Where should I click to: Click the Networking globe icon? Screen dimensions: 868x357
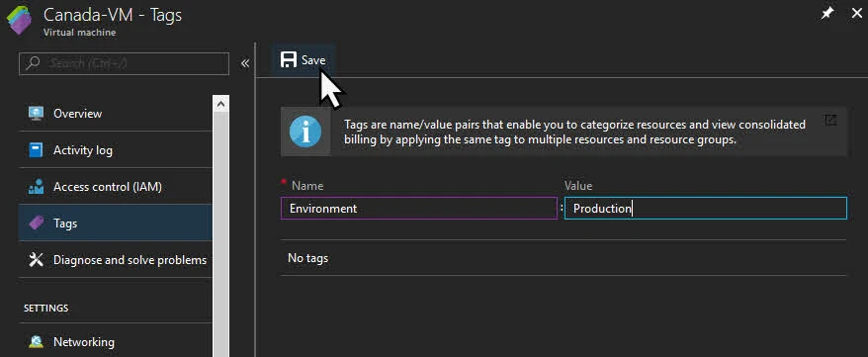[x=36, y=342]
